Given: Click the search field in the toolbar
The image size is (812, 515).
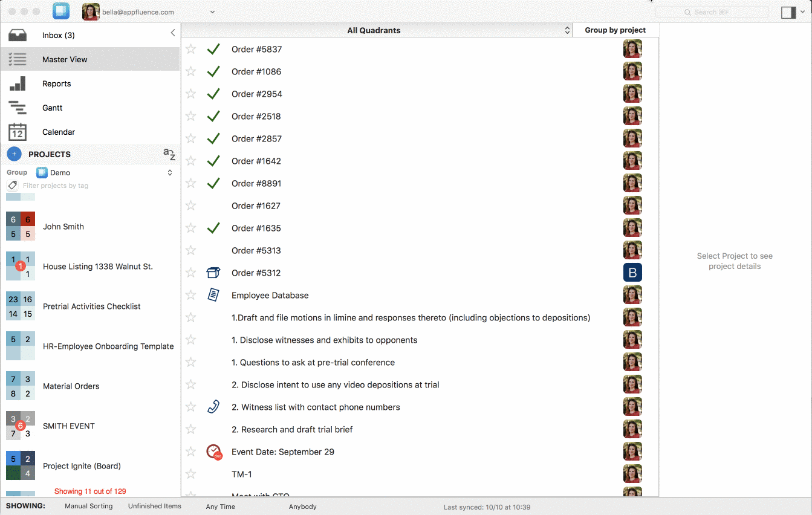Looking at the screenshot, I should coord(713,11).
